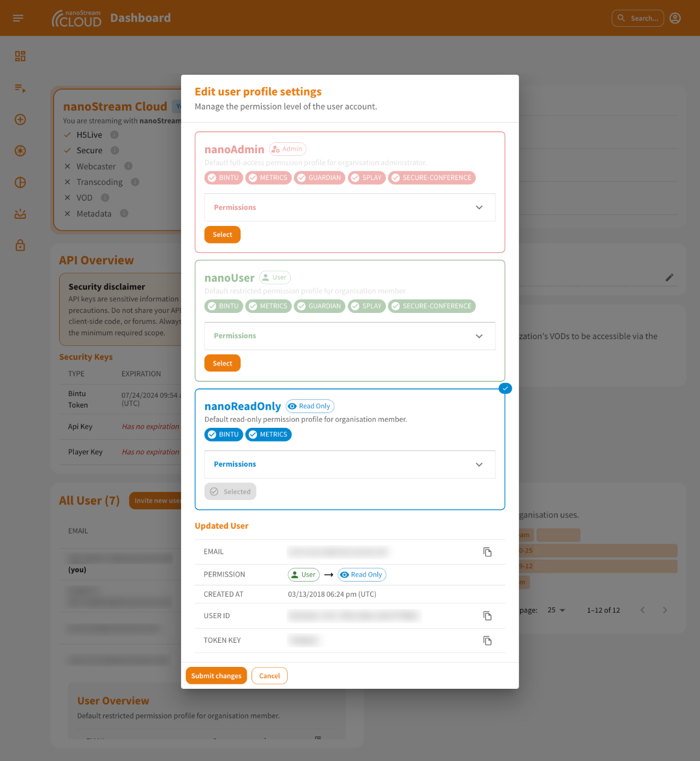This screenshot has width=700, height=761.
Task: Open the hamburger menu in the header
Action: [18, 18]
